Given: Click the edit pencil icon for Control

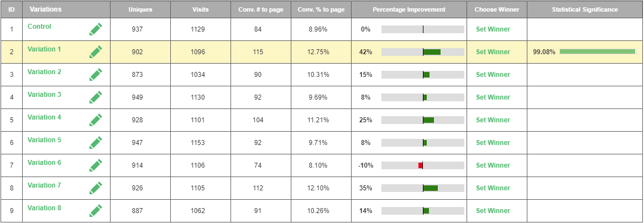Looking at the screenshot, I should 96,29.
